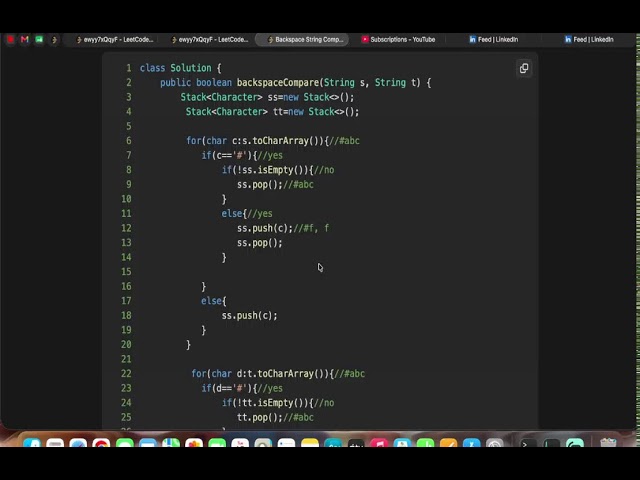Click 'ss.pop();' on line 9
This screenshot has height=480, width=640.
[260, 184]
